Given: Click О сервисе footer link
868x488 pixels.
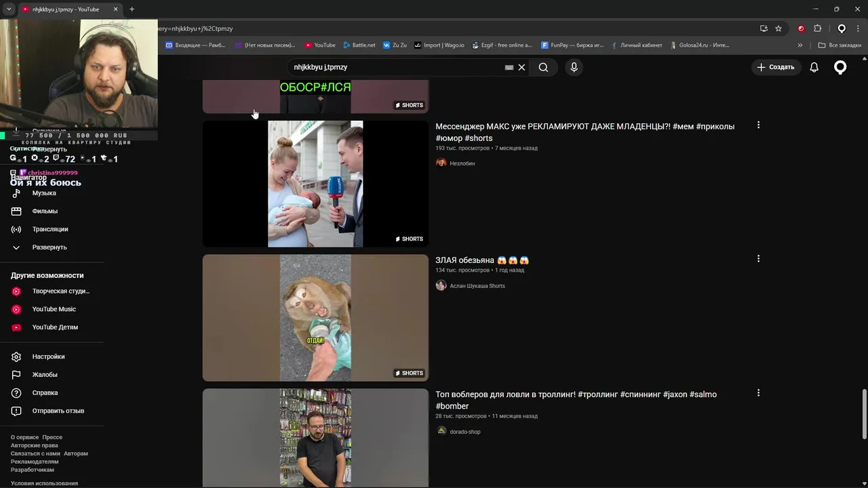Looking at the screenshot, I should click(x=24, y=437).
